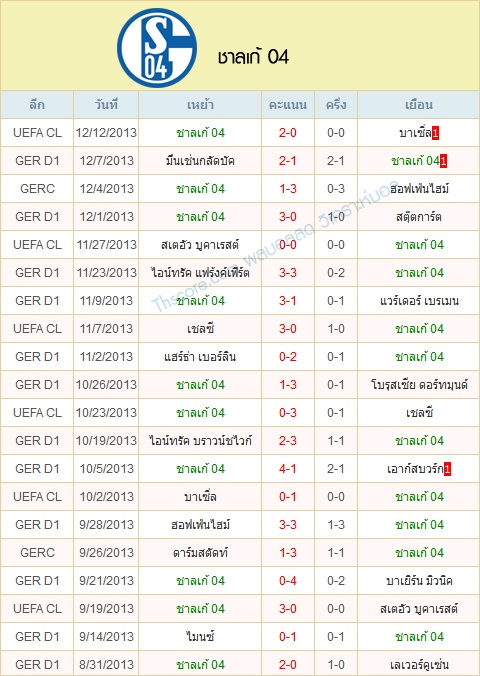This screenshot has width=480, height=676.
Task: Click home team ดาร์มสตัดท์
Action: click(x=200, y=553)
